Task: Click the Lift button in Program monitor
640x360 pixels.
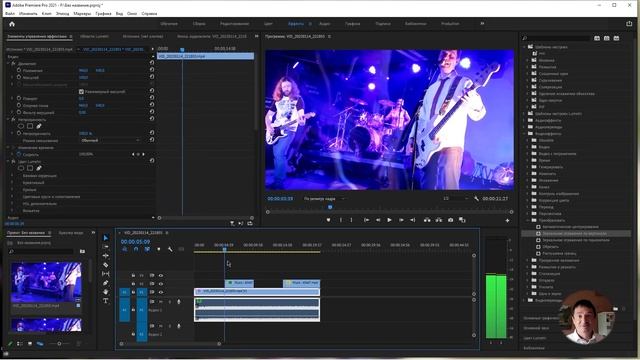Action: click(x=427, y=220)
